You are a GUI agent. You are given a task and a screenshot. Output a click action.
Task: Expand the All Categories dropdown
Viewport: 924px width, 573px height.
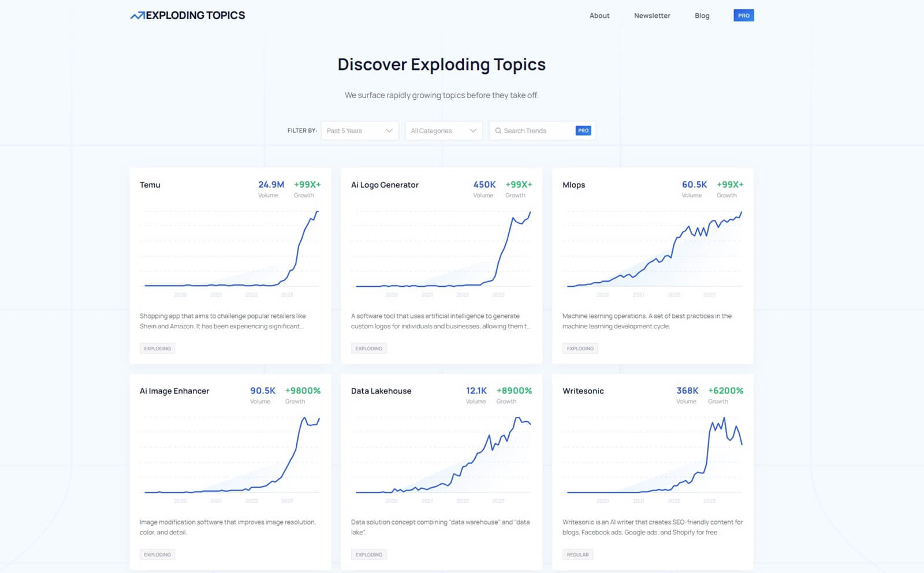pyautogui.click(x=444, y=131)
